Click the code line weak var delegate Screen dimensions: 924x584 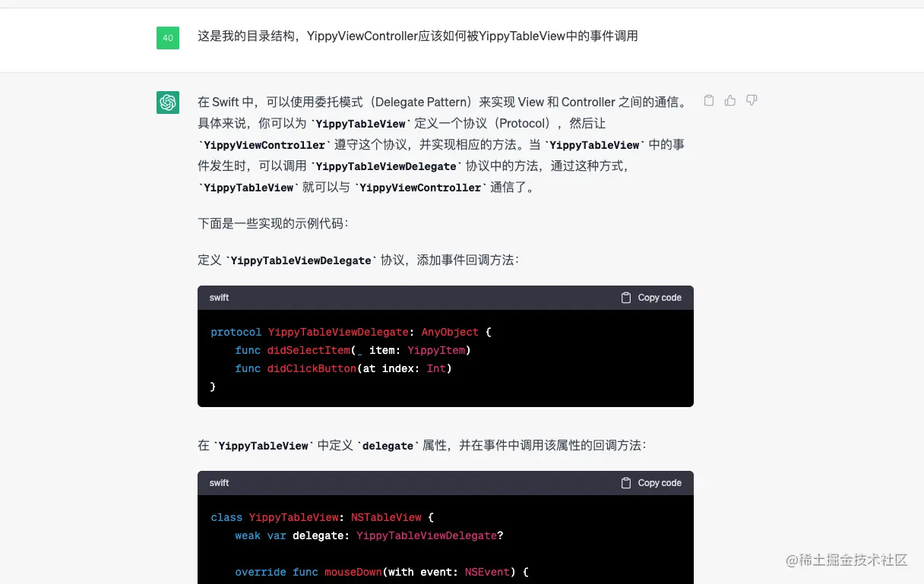pos(369,535)
